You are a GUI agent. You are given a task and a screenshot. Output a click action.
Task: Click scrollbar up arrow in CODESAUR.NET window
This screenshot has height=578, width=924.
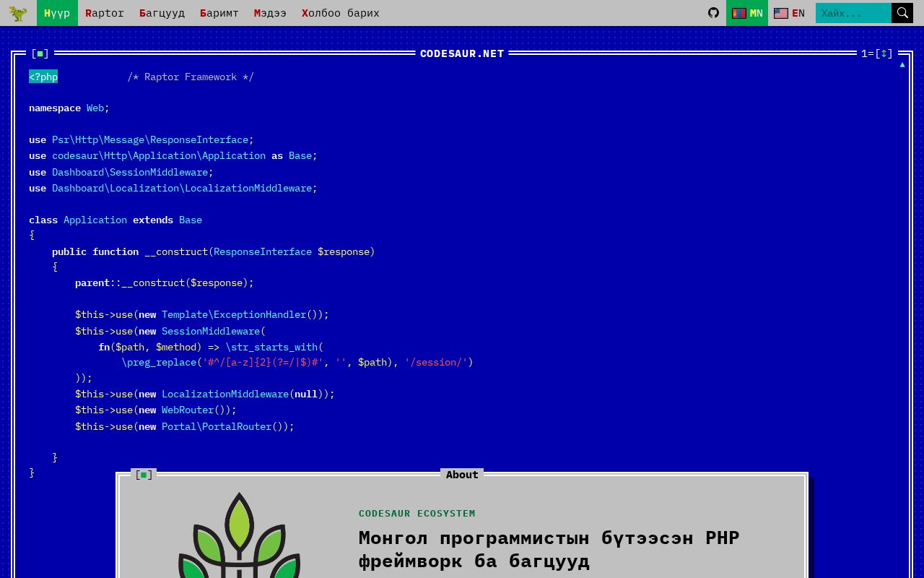coord(902,65)
